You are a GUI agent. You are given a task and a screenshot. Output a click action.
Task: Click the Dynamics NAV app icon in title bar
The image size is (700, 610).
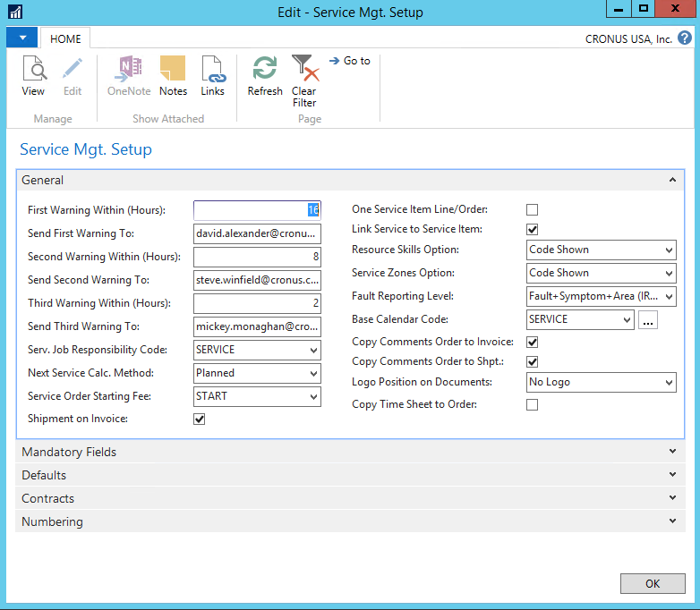click(15, 12)
